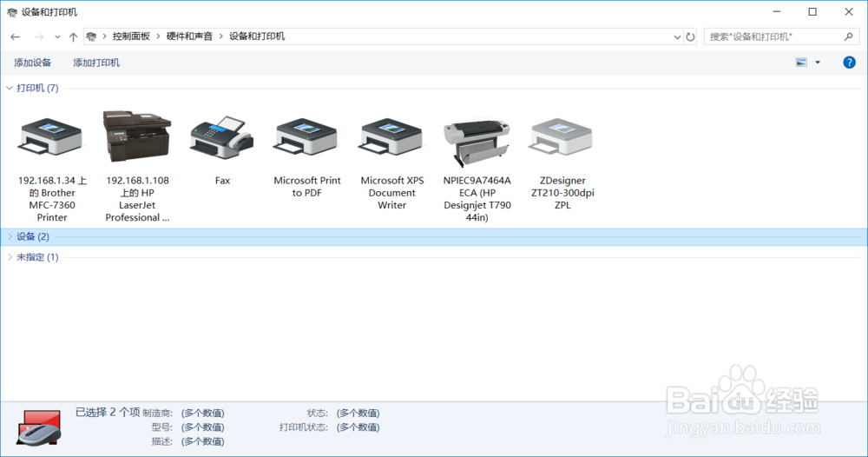Click the label 192.168.1.34 上的 Brother MFC-7360 Printer
The width and height of the screenshot is (868, 457).
coord(52,199)
